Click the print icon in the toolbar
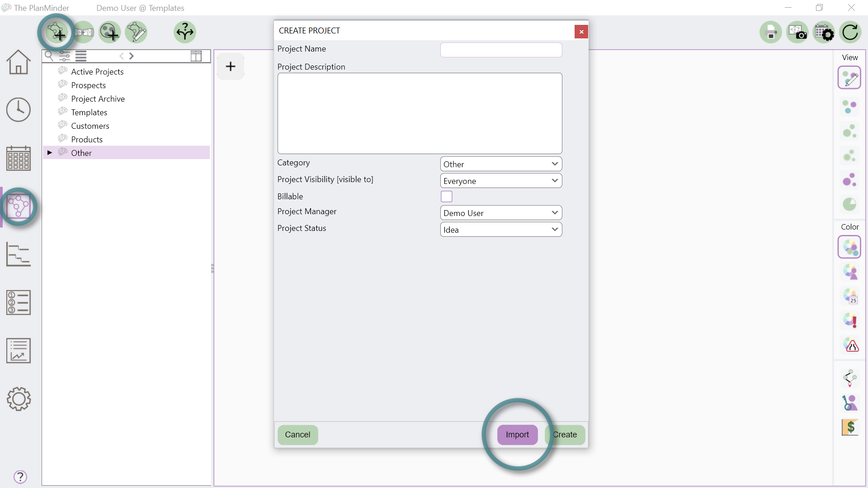This screenshot has height=488, width=868. coord(771,32)
